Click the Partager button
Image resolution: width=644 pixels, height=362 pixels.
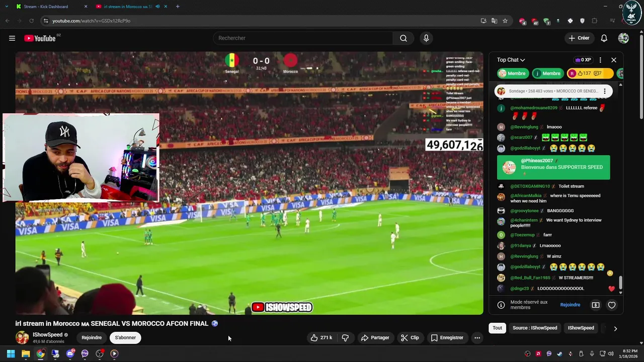pyautogui.click(x=375, y=338)
